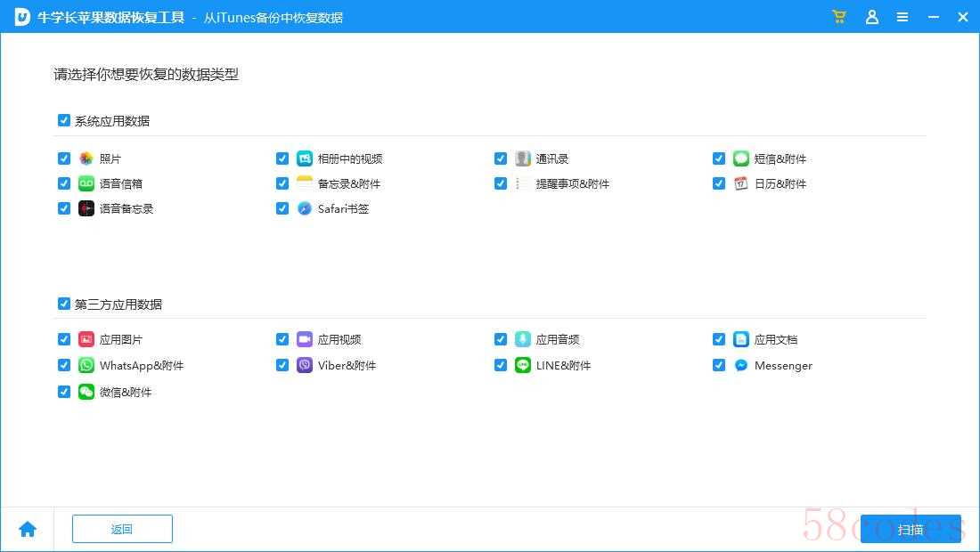Click the app photos (应用图片) icon

click(86, 339)
